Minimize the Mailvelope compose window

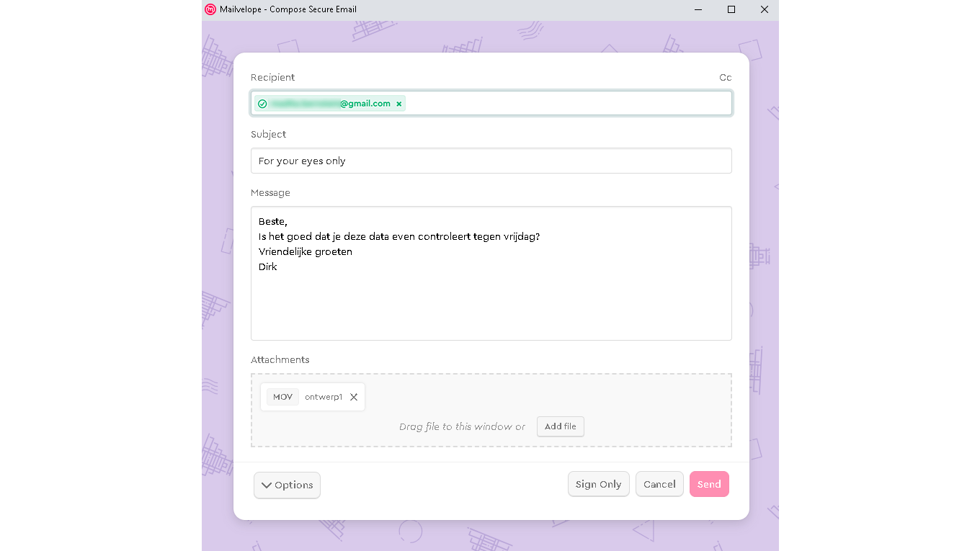pyautogui.click(x=698, y=9)
